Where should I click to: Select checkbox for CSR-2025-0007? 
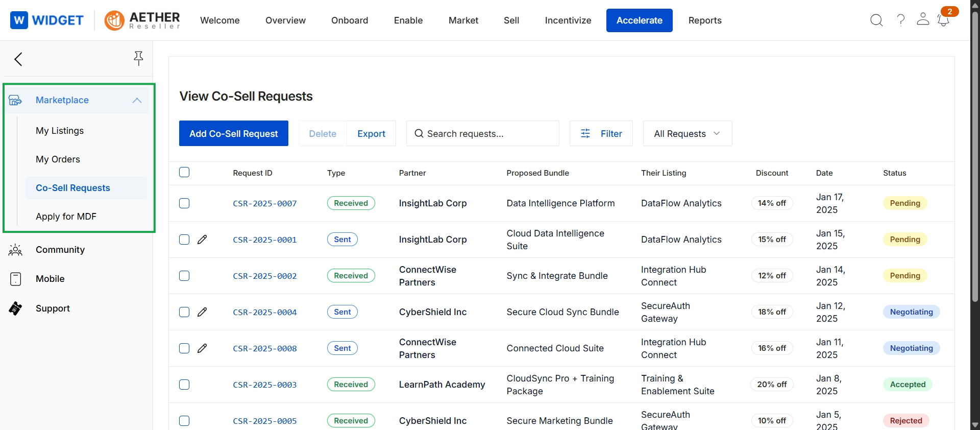tap(184, 203)
